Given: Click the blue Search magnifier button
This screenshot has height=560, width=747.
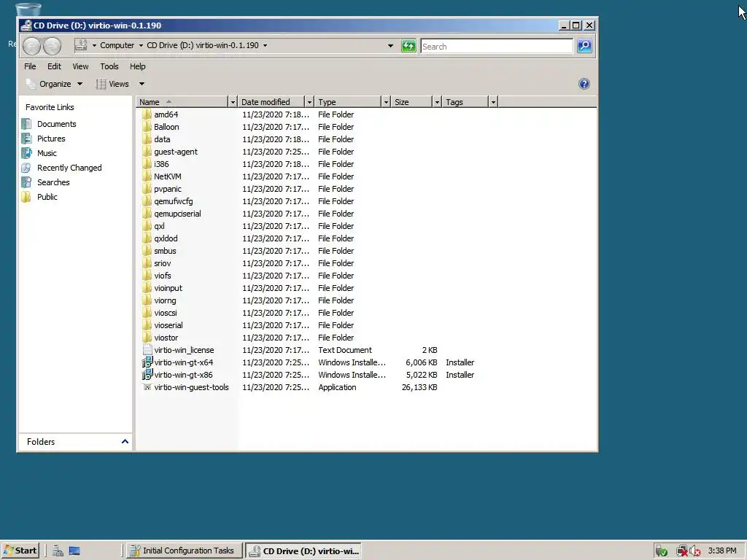Looking at the screenshot, I should 584,46.
